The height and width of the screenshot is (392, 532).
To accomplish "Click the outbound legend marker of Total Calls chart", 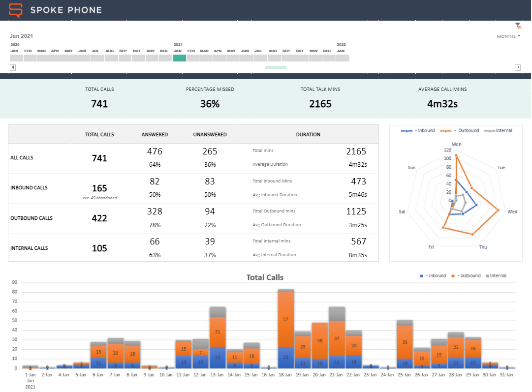I will [453, 276].
